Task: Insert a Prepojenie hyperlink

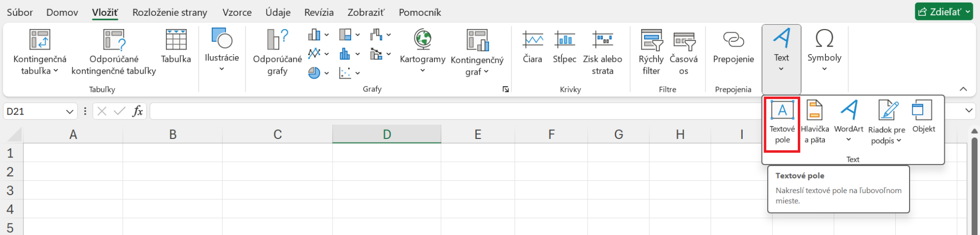Action: (733, 46)
